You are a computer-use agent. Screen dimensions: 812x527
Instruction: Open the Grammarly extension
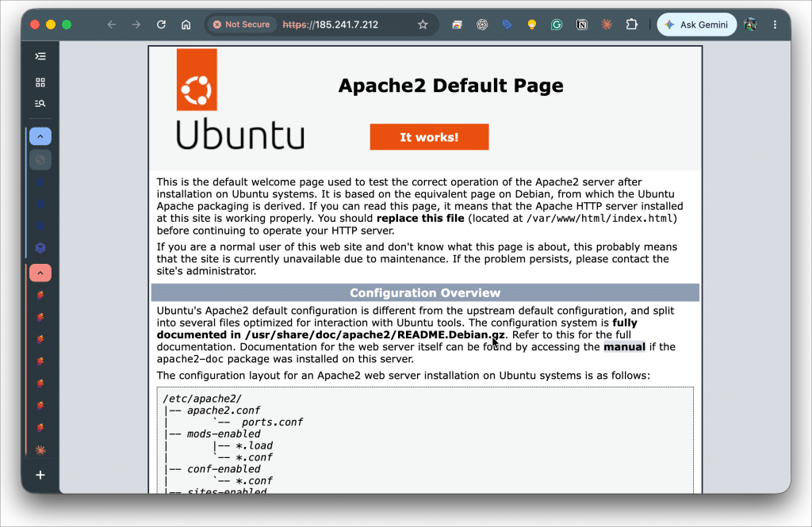pos(557,25)
